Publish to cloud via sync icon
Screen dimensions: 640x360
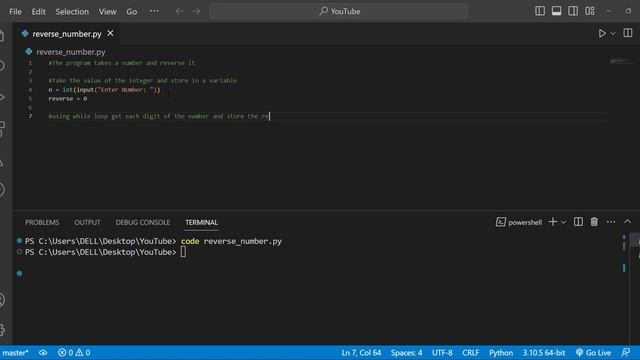click(43, 353)
